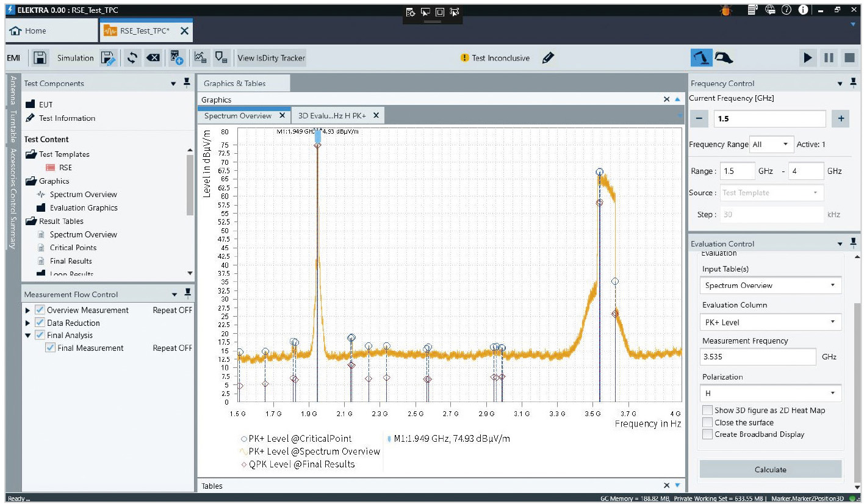This screenshot has width=864, height=504.
Task: Stop the test with square button
Action: (x=849, y=58)
